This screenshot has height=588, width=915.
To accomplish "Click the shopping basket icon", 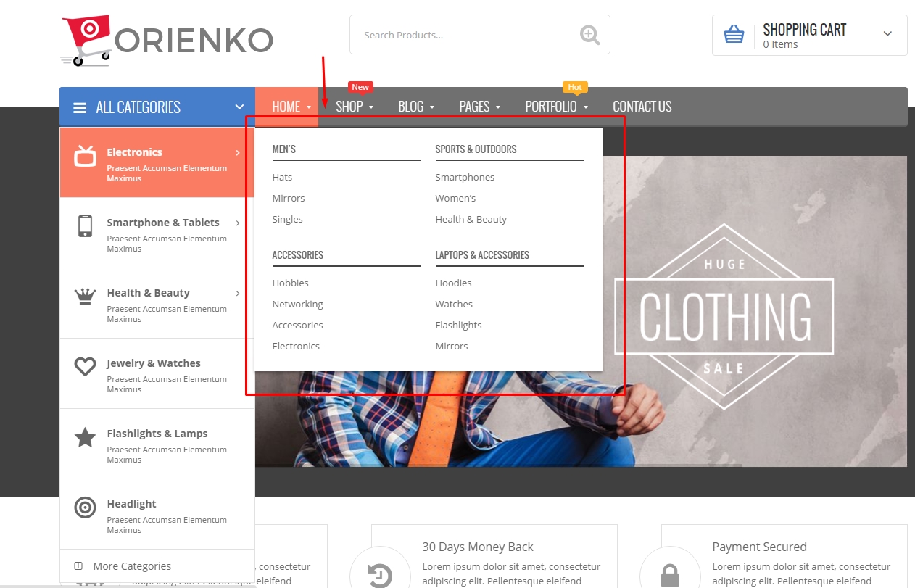I will (x=734, y=34).
